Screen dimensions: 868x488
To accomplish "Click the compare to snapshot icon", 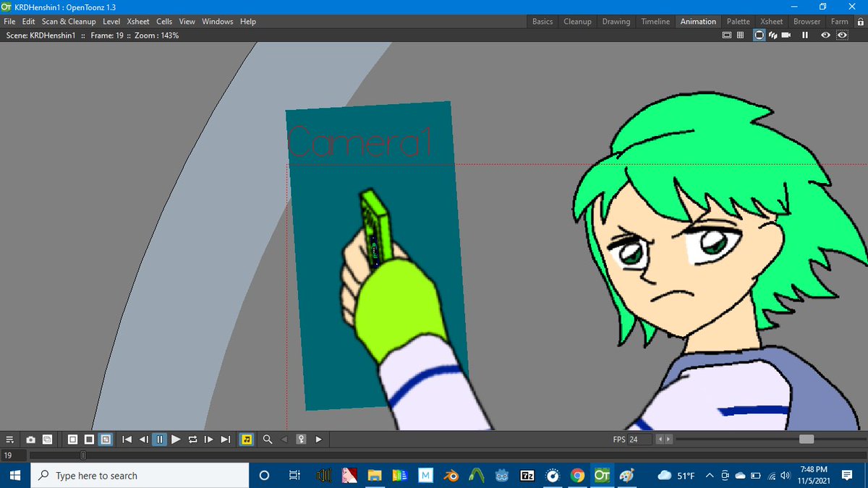I will pos(47,439).
